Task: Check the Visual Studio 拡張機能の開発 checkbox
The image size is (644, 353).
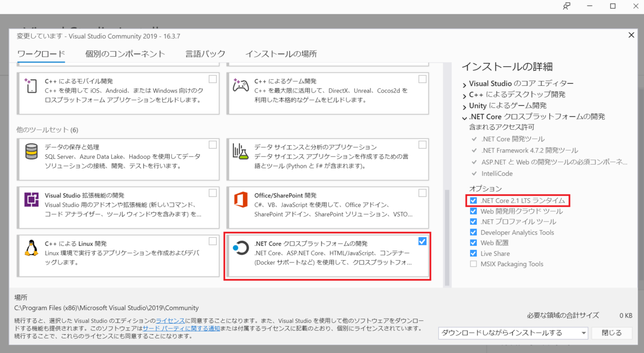Action: [213, 193]
